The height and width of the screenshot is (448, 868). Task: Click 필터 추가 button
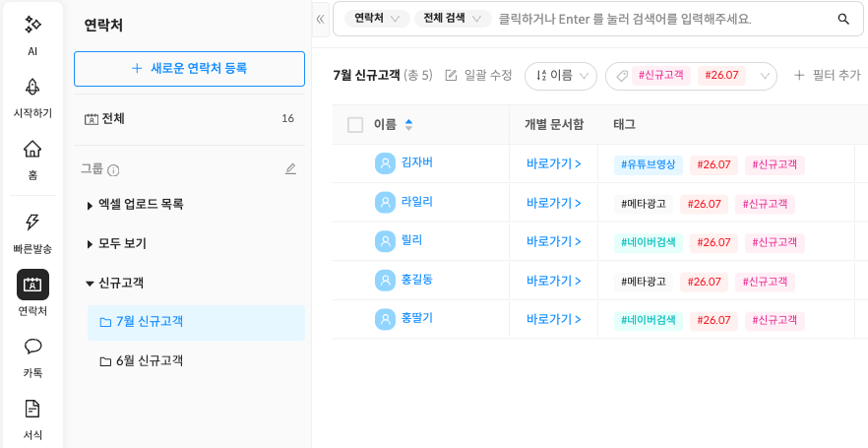(827, 75)
